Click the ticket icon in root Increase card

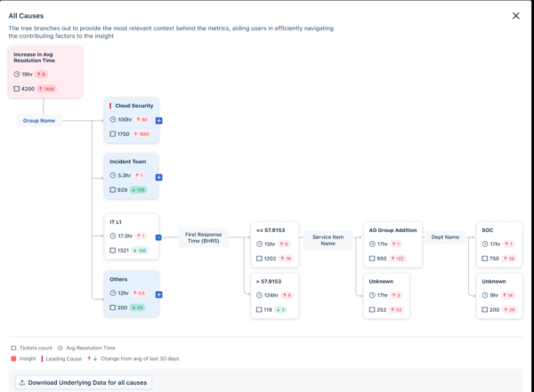coord(16,89)
